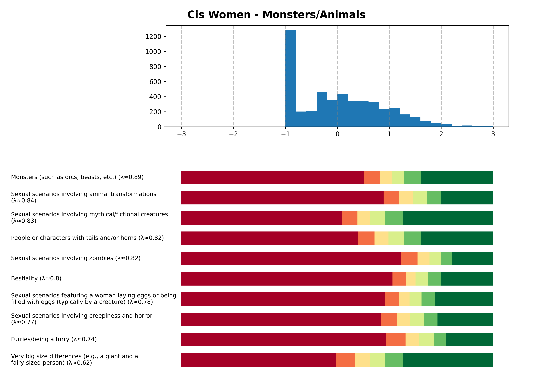Click the chart title "Cis Women - Monsters/Animals"
This screenshot has width=553, height=392.
click(276, 15)
